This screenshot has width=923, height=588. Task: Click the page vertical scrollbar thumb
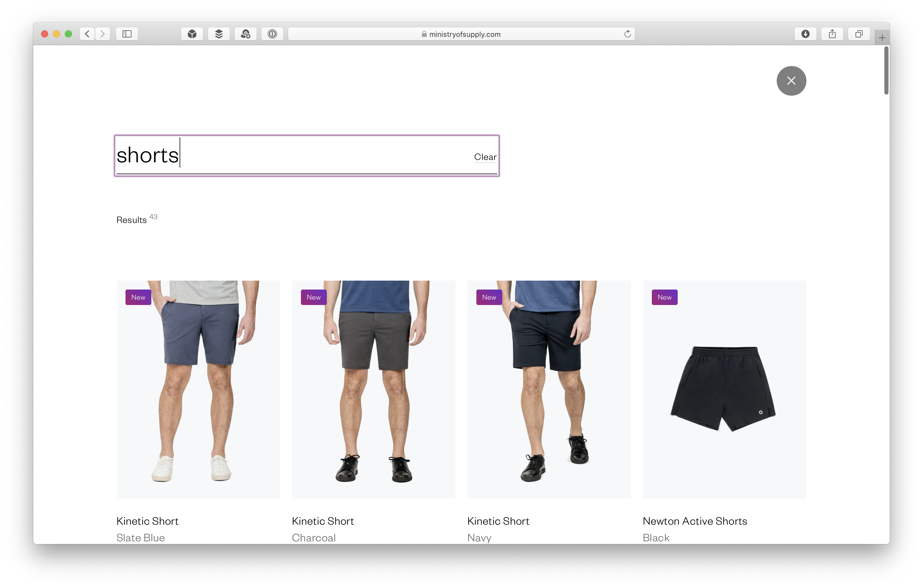point(886,70)
